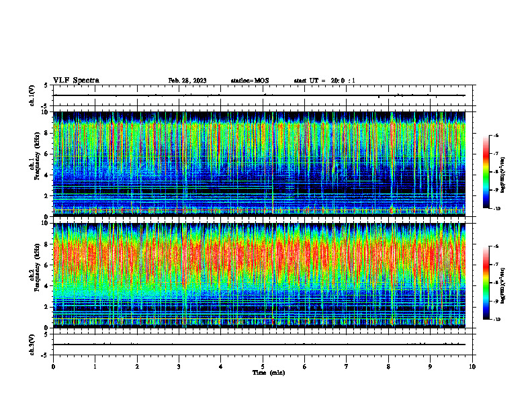Click the ch.1 color scale log(PSD) unit label

click(x=503, y=175)
